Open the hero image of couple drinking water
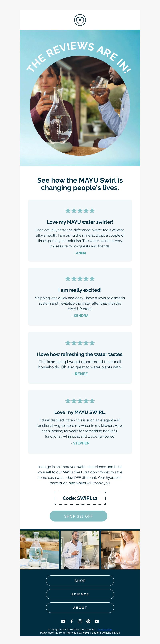 (x=80, y=98)
